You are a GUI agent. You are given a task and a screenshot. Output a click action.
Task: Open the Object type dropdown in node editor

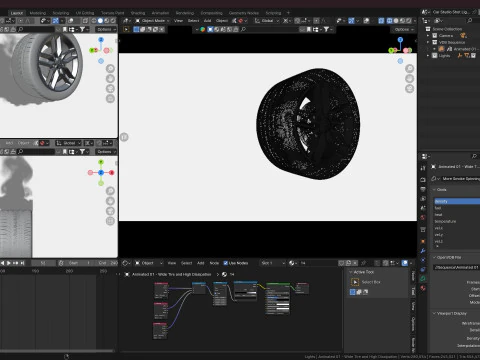pyautogui.click(x=149, y=263)
